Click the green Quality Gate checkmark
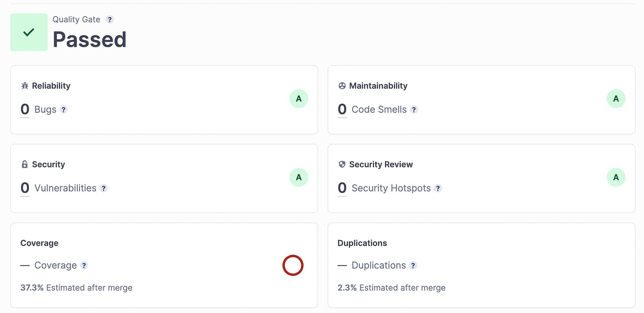 (28, 32)
